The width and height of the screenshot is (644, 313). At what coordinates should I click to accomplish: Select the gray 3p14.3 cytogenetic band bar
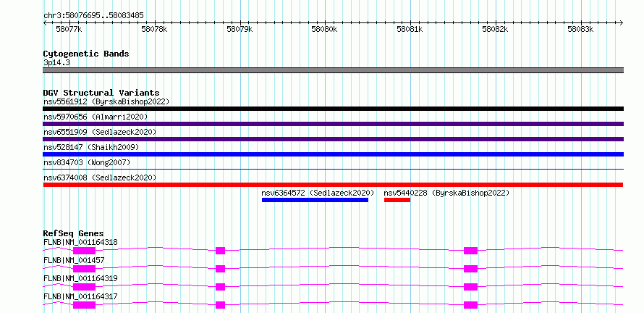[333, 70]
